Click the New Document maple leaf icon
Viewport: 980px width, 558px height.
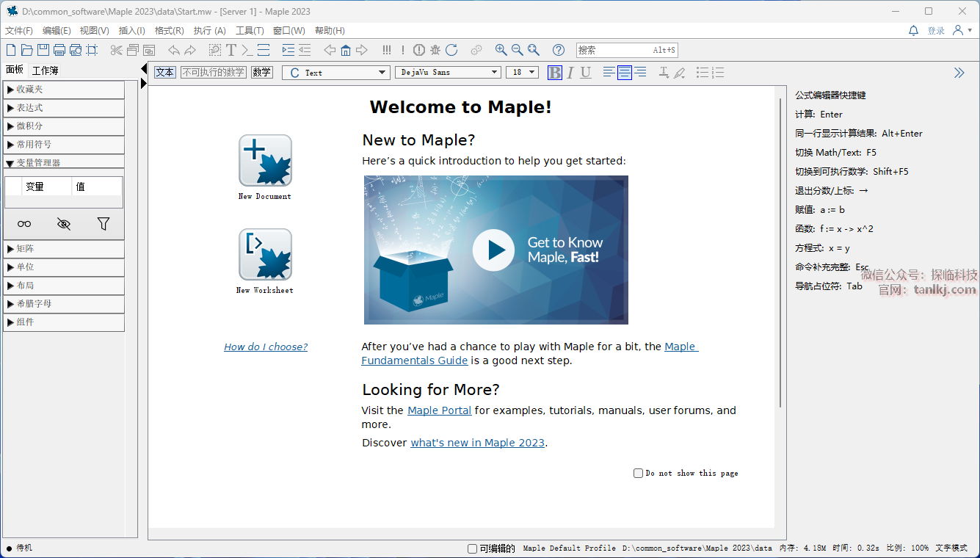pyautogui.click(x=265, y=161)
